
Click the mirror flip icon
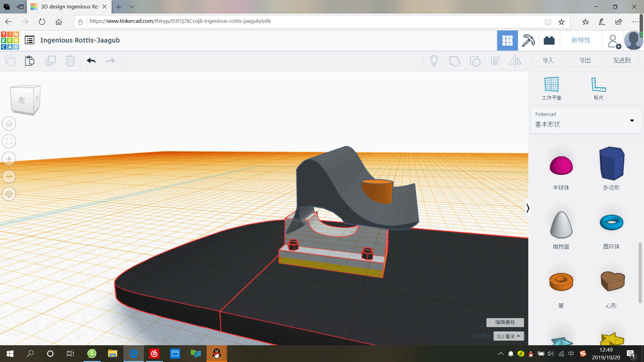click(x=515, y=61)
